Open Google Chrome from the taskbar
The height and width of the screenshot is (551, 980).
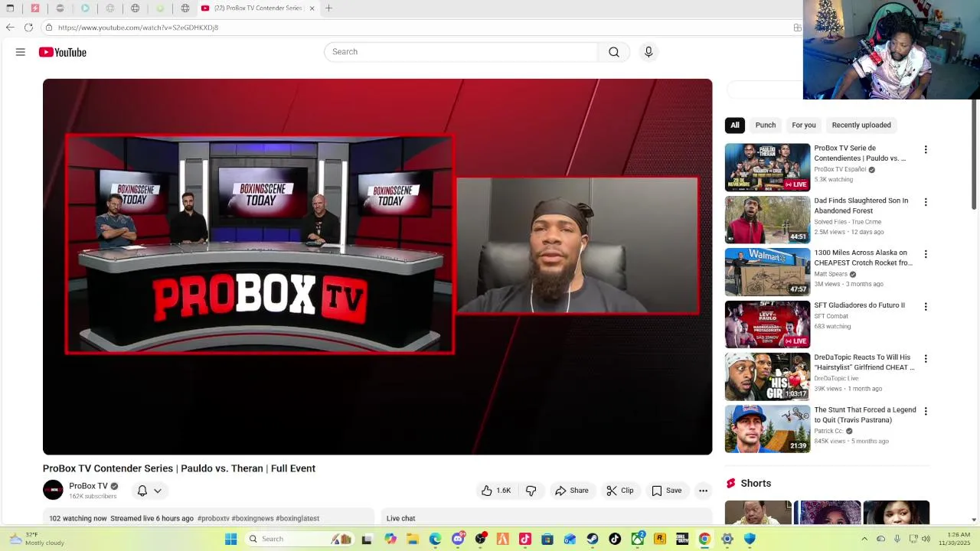pos(704,539)
